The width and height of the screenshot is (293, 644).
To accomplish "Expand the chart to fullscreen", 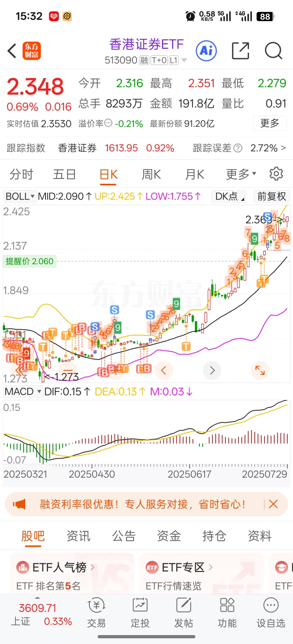I will pos(260,370).
